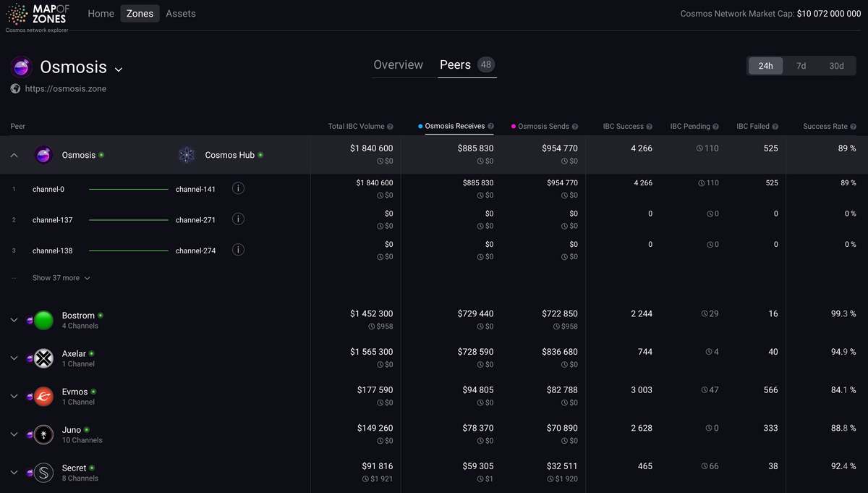Click Juno's 10 Channels label

pyautogui.click(x=82, y=440)
